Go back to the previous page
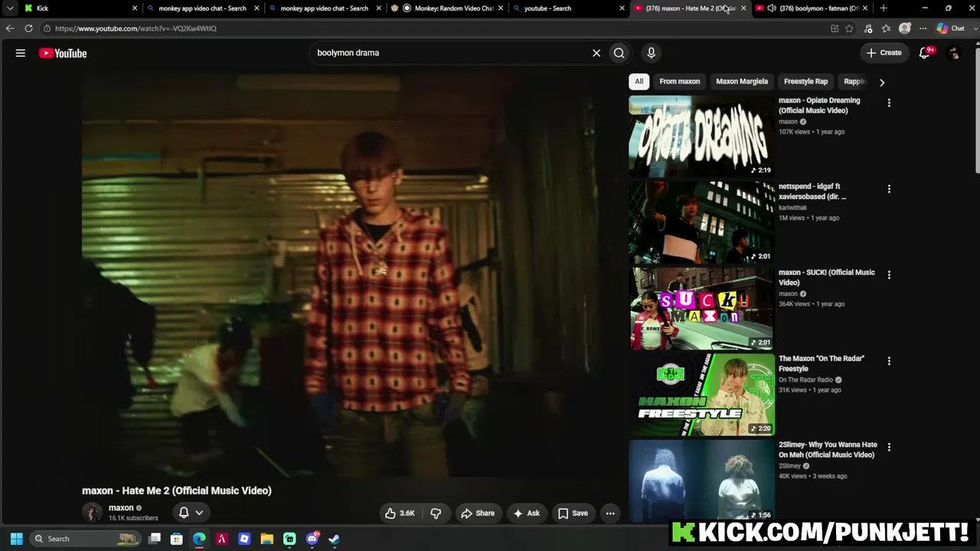 10,28
